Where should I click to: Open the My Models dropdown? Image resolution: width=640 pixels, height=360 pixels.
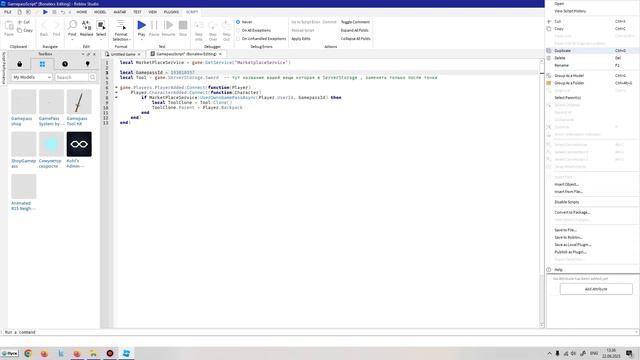[x=32, y=77]
